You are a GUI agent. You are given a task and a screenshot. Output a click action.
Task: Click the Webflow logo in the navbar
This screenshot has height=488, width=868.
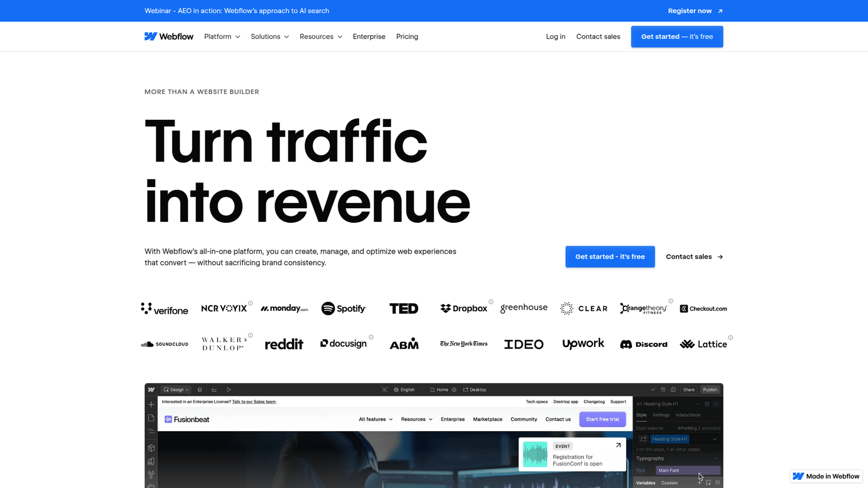point(169,36)
